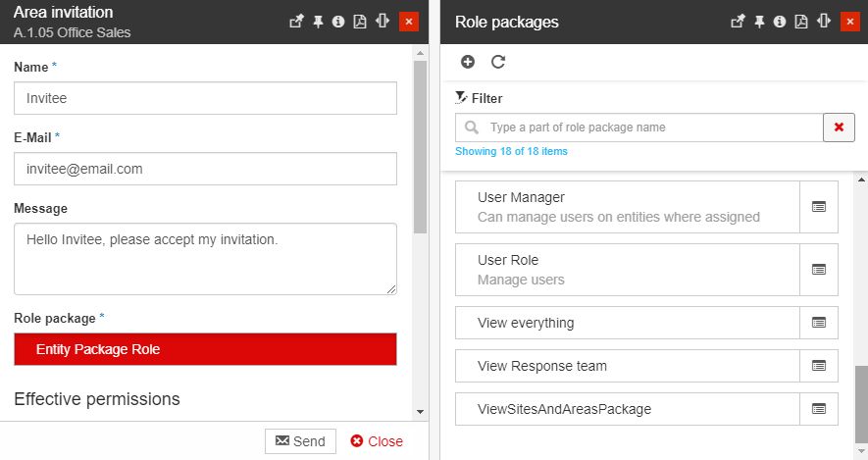Select the View Response team package
This screenshot has height=460, width=868.
[628, 366]
